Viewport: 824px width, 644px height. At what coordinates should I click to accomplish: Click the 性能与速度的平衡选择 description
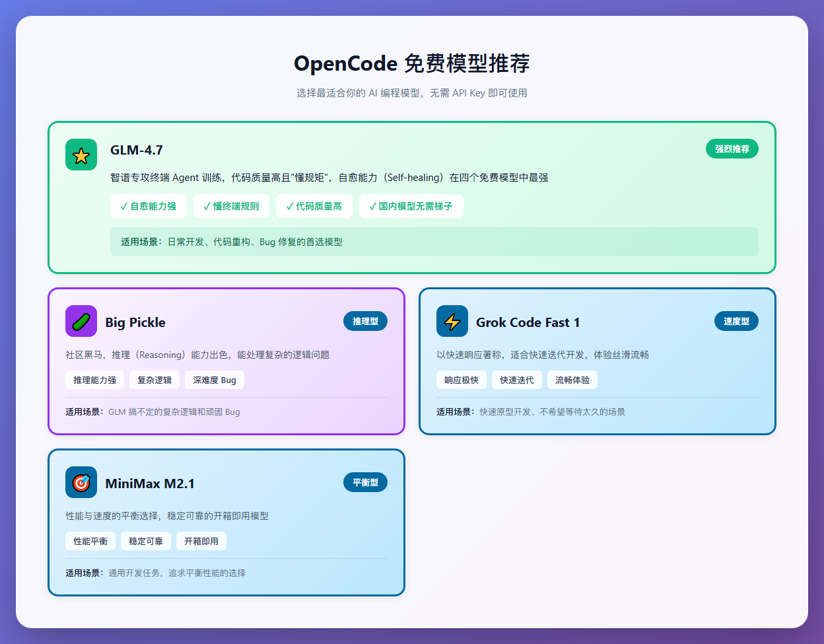(167, 516)
